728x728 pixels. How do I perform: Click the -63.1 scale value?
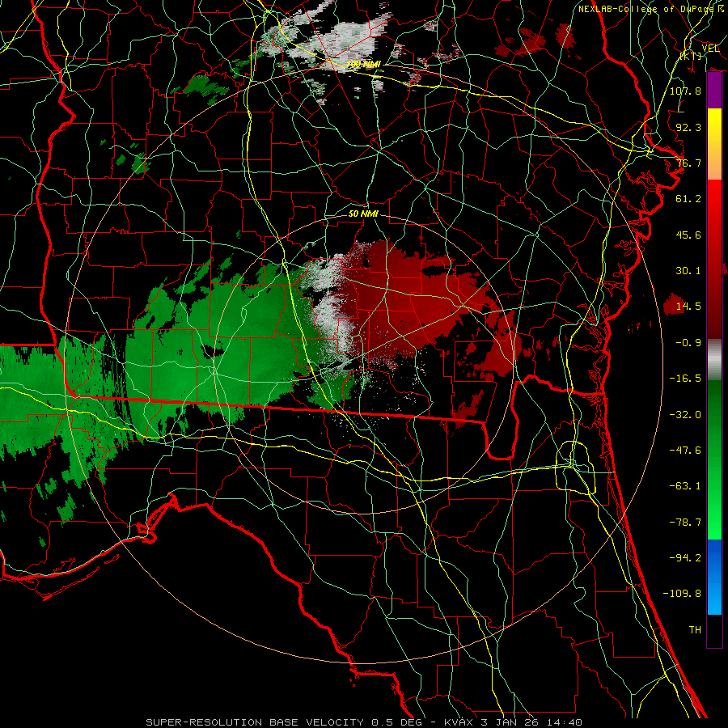[x=685, y=486]
